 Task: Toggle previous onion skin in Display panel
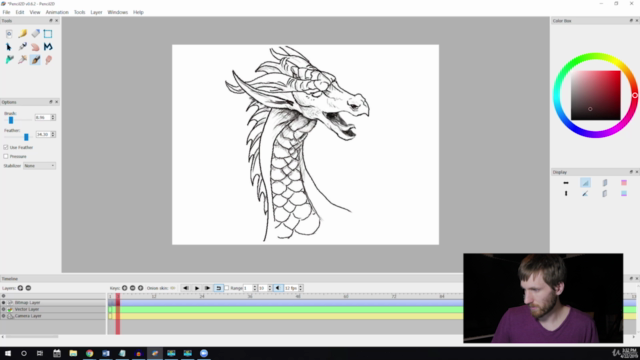pos(604,183)
